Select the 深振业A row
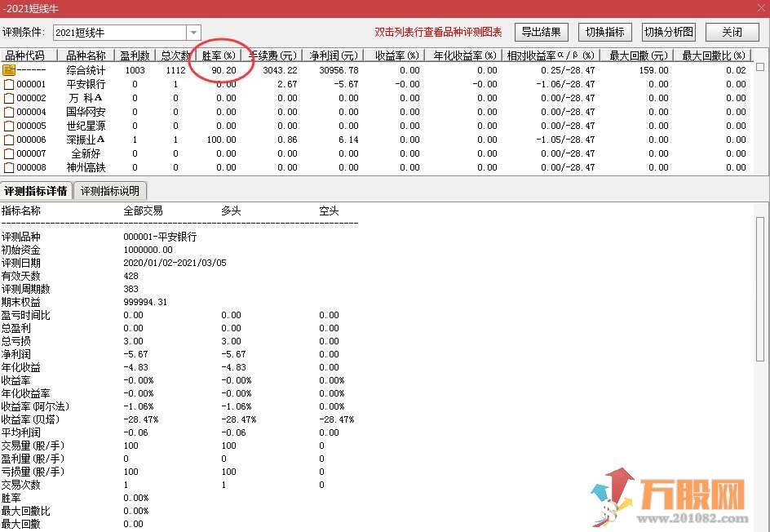Screen dimensions: 770x532 tap(376, 140)
